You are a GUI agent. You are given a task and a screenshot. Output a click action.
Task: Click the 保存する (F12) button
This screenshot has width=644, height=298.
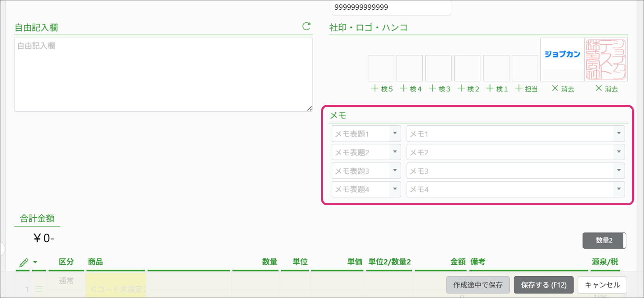click(543, 285)
